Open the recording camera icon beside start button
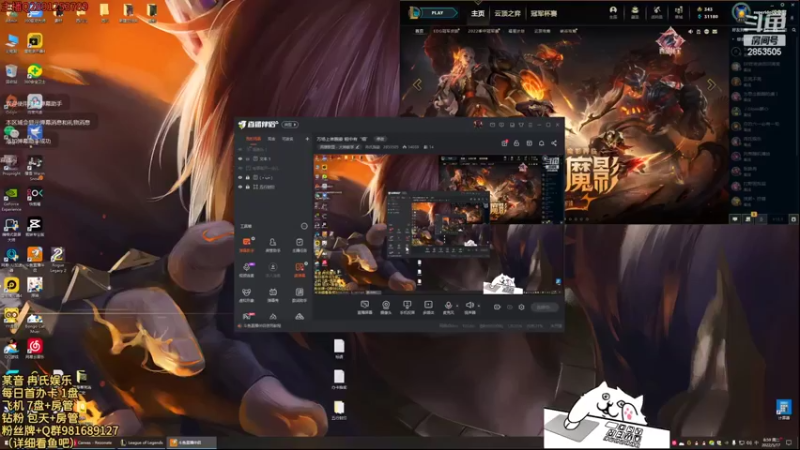 click(x=497, y=307)
